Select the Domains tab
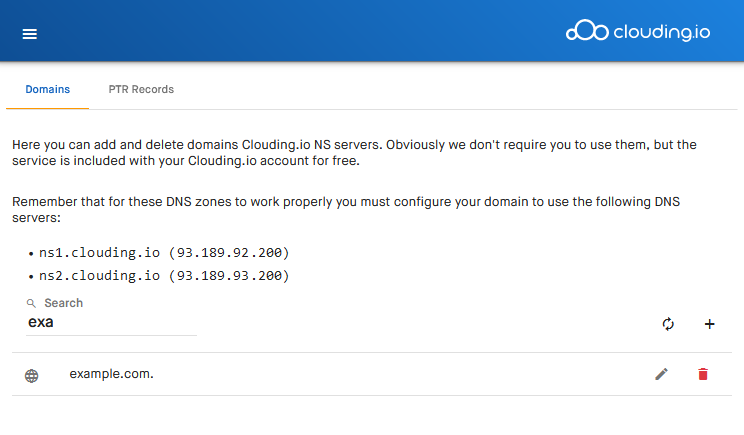Screen dimensions: 744x435 (x=47, y=89)
